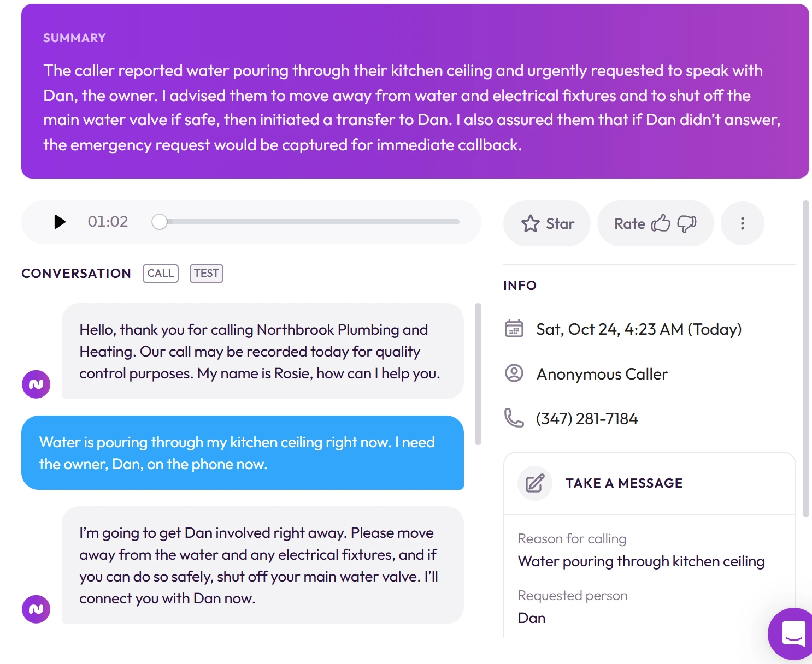Click the requested person value Dan

532,618
